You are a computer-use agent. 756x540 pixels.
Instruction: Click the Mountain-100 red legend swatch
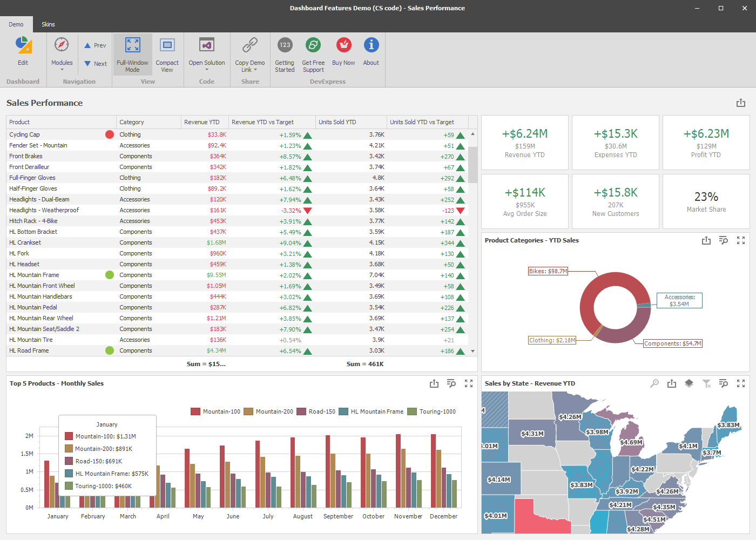click(194, 411)
